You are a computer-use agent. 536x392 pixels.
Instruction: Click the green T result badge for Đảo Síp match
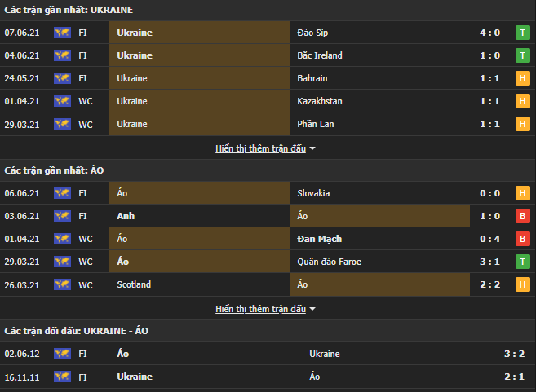click(522, 33)
